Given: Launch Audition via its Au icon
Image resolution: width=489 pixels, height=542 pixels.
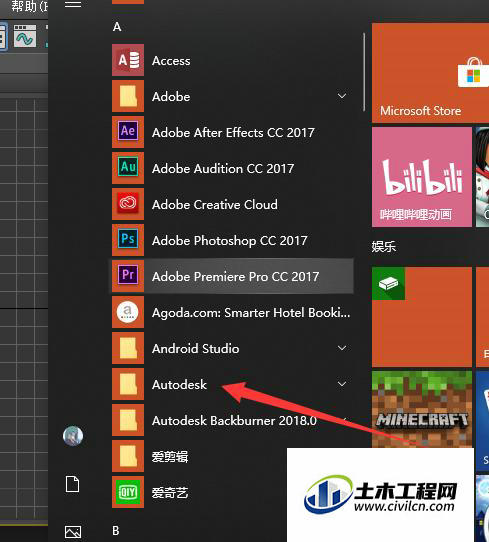Looking at the screenshot, I should tap(128, 168).
